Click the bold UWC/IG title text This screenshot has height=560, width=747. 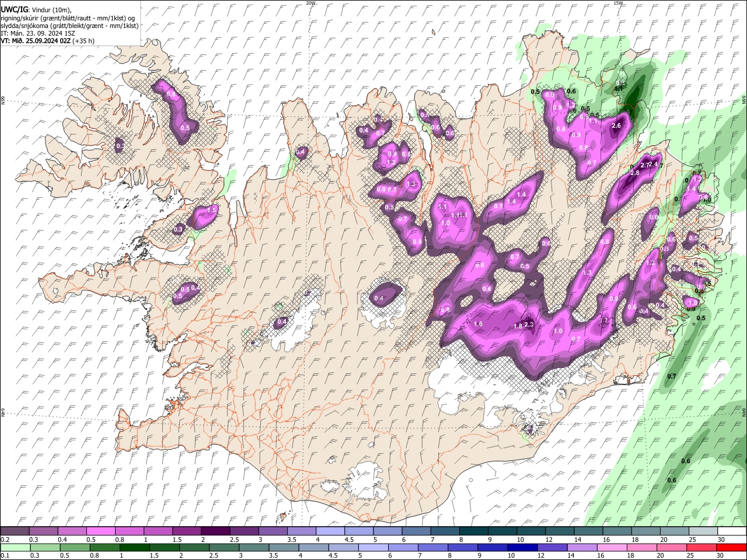[x=14, y=9]
